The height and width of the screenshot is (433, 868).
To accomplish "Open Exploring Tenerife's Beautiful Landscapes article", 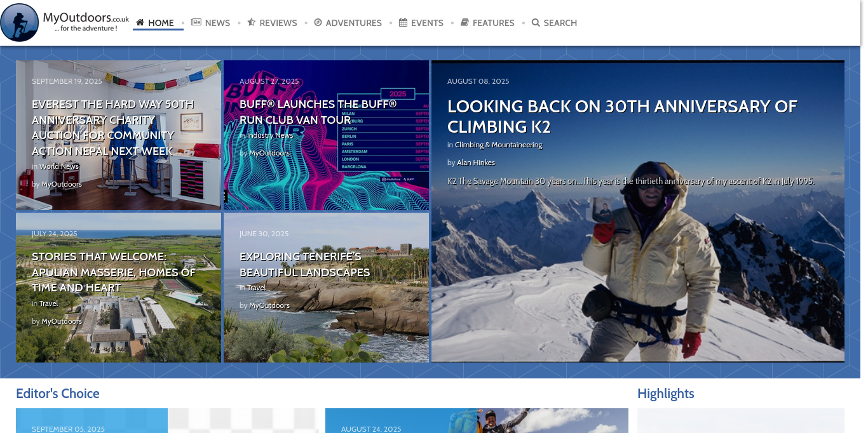I will pos(304,265).
